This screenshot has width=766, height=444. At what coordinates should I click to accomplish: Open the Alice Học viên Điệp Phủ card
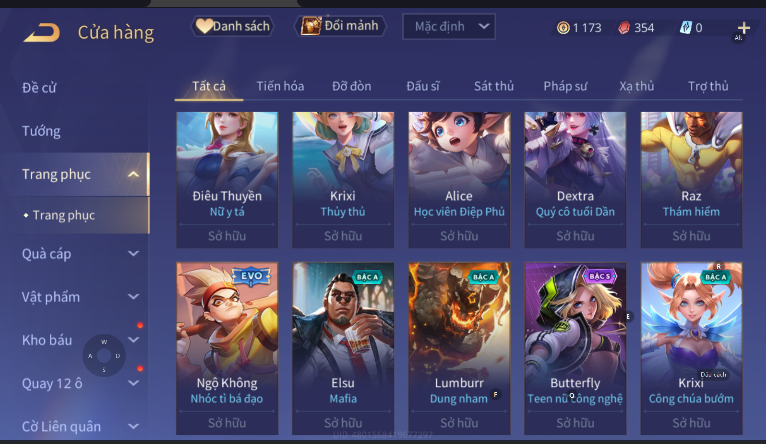pos(459,180)
